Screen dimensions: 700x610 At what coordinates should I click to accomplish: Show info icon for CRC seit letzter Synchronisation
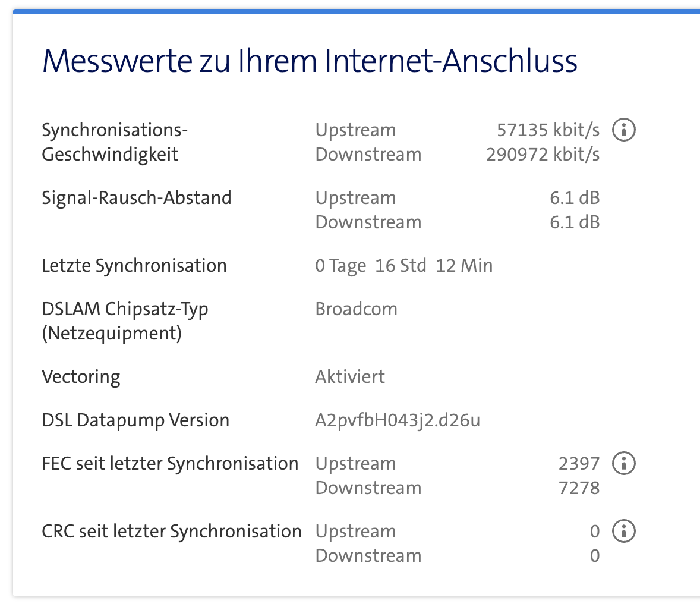[623, 531]
